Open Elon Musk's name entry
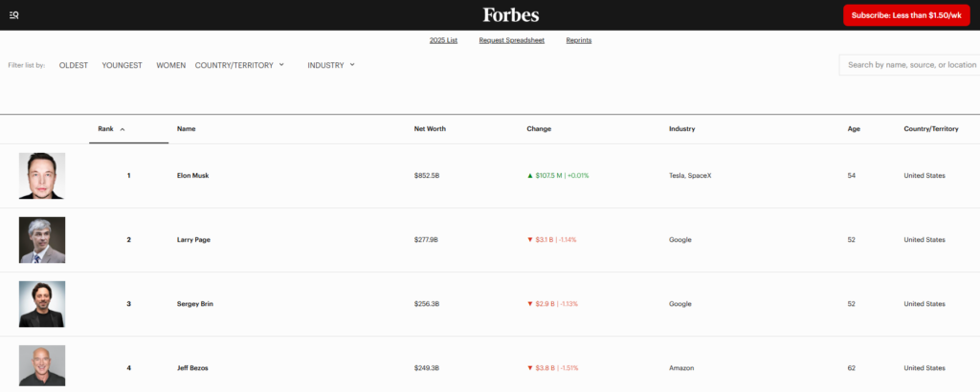 coord(192,176)
